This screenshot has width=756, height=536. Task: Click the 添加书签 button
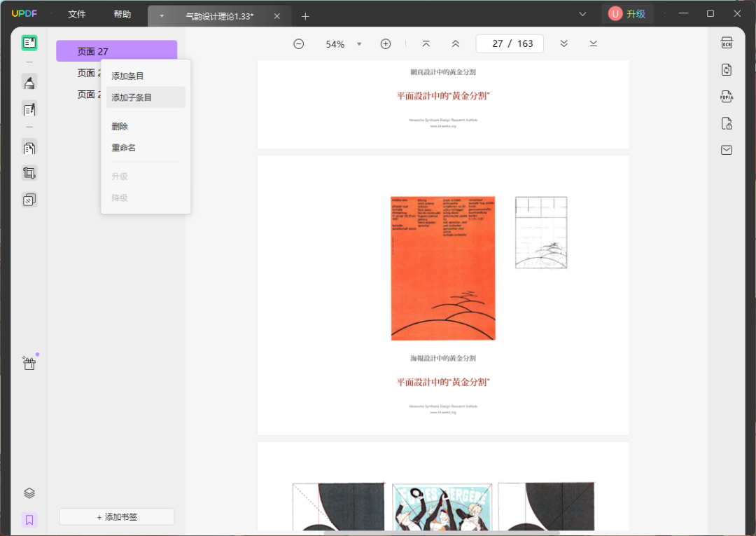coord(116,517)
